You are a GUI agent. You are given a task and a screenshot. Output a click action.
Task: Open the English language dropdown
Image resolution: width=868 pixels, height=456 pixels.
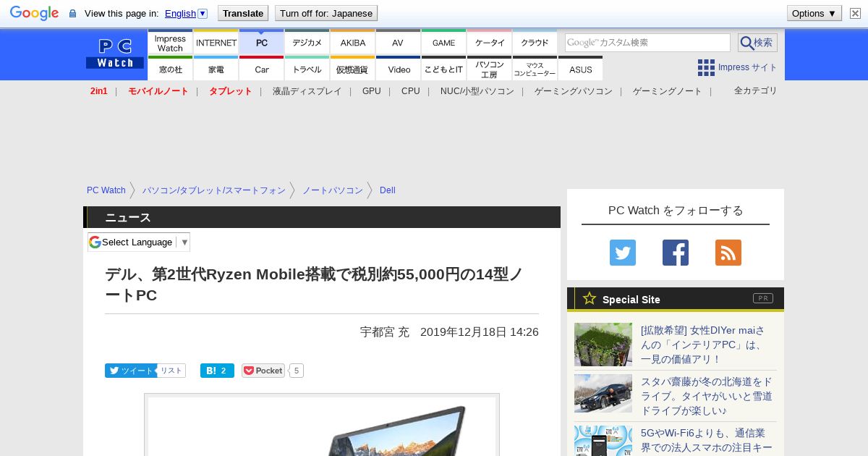(186, 13)
